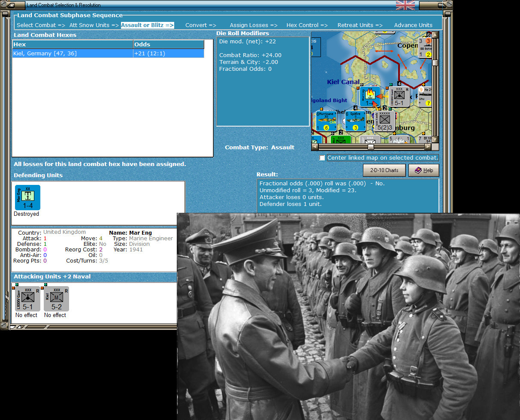Select the Spitfire fighter counter
The height and width of the screenshot is (420, 520).
click(x=355, y=121)
